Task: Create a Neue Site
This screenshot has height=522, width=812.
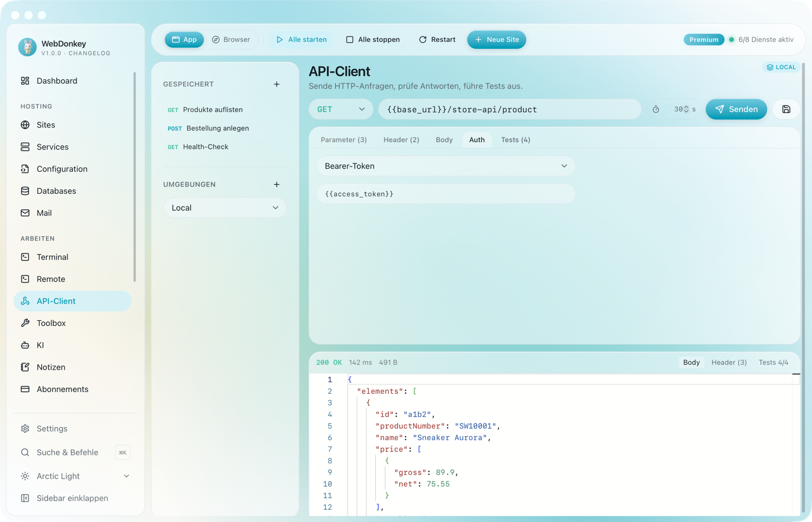Action: click(x=497, y=39)
